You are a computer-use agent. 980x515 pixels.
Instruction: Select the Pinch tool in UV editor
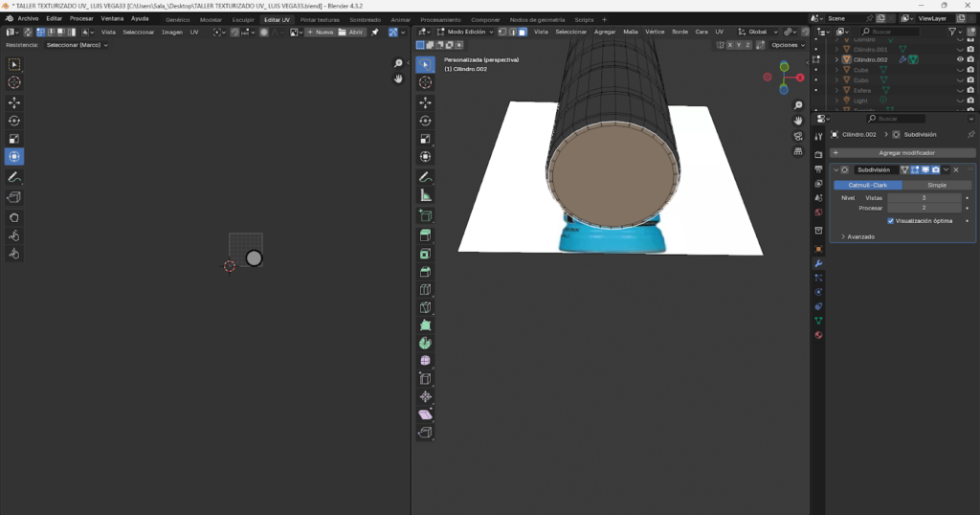(13, 254)
